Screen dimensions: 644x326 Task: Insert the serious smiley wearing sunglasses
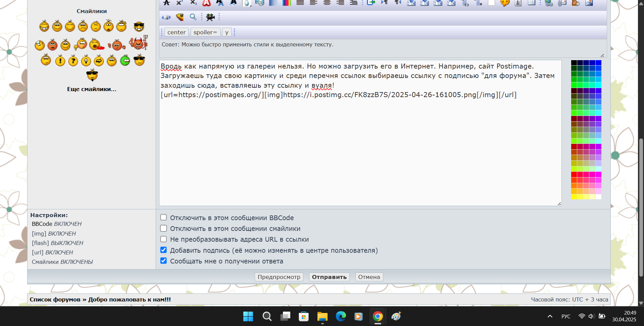click(x=139, y=59)
